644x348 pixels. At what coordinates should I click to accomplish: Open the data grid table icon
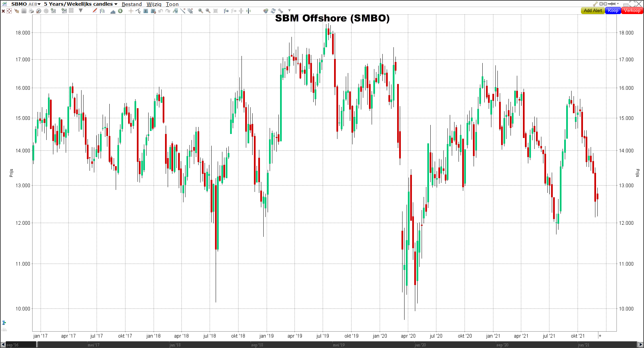click(24, 11)
